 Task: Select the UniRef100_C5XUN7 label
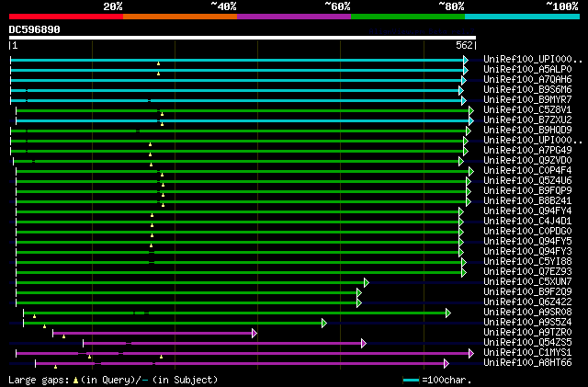point(527,282)
